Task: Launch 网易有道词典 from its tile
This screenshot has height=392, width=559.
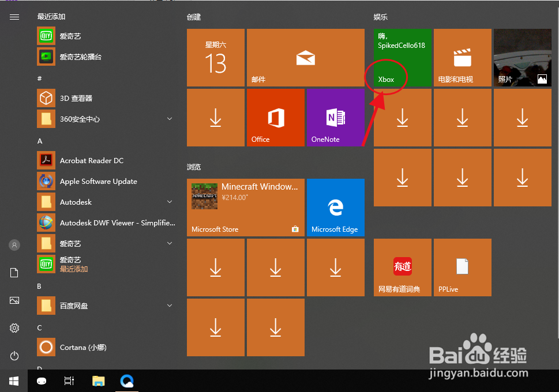Action: (x=402, y=267)
